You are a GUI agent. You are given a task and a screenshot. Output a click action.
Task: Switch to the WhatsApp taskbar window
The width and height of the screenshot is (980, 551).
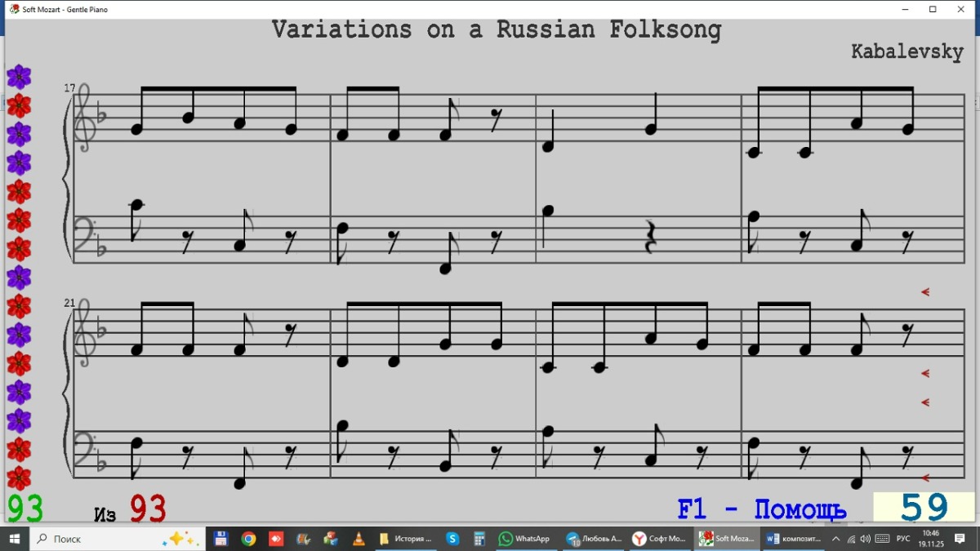pyautogui.click(x=524, y=539)
